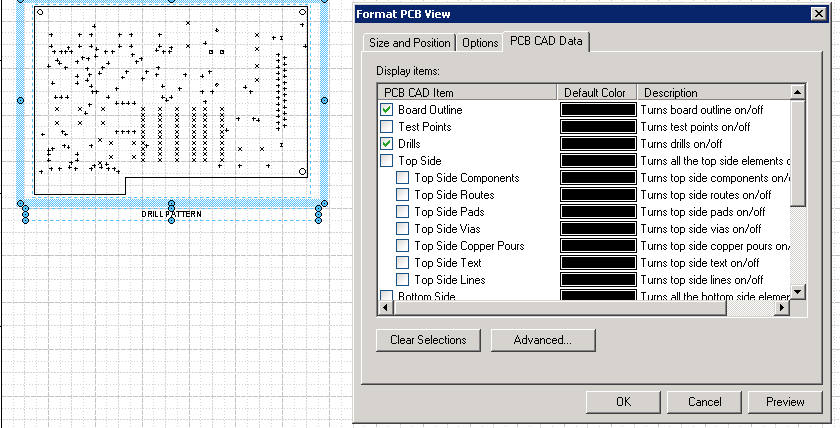Screen dimensions: 840x428
Task: Open Drills default color swatch
Action: 598,144
